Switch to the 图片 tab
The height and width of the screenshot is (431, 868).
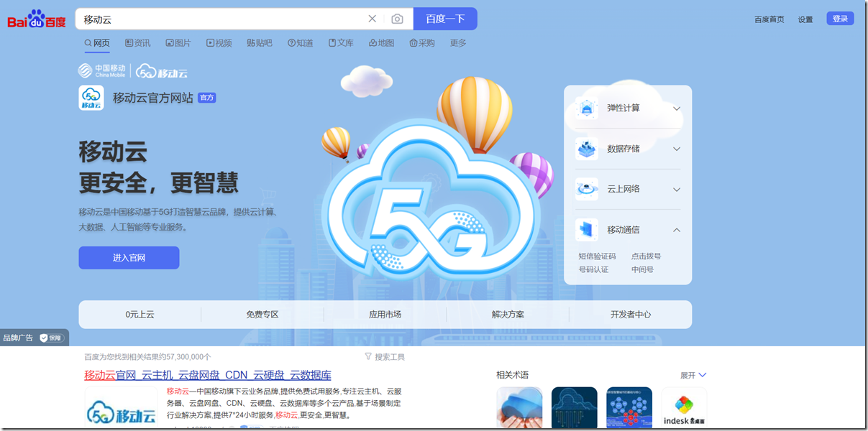178,43
